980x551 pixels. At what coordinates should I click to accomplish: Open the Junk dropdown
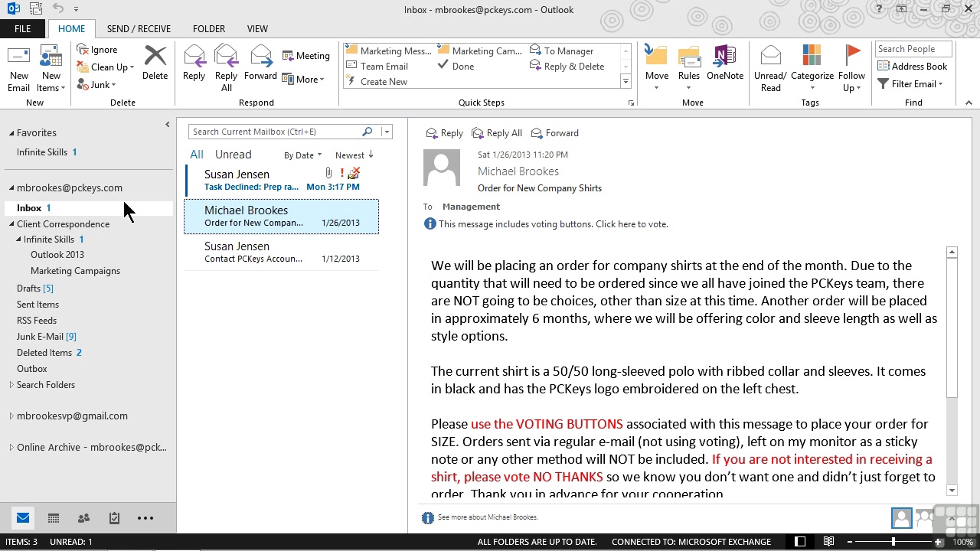(x=96, y=85)
